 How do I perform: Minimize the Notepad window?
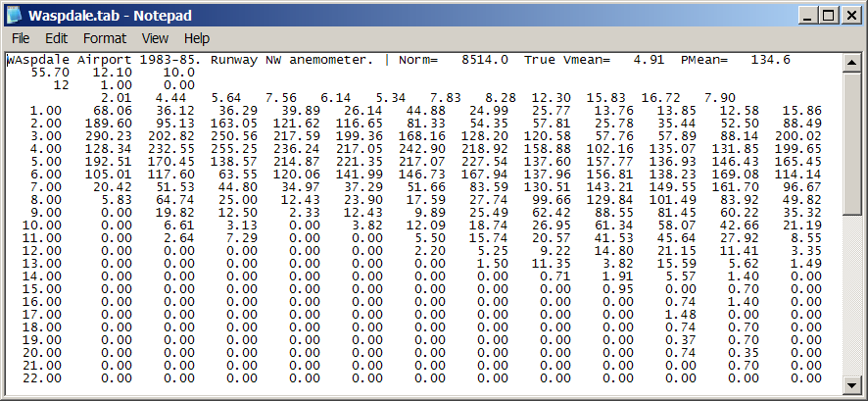tap(809, 16)
